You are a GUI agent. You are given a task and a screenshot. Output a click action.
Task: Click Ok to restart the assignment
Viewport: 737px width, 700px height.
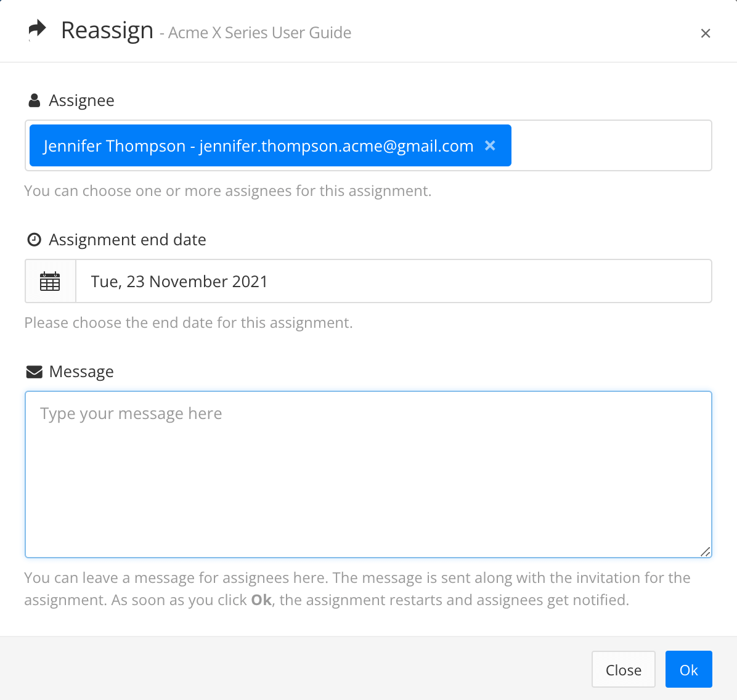[x=688, y=669]
